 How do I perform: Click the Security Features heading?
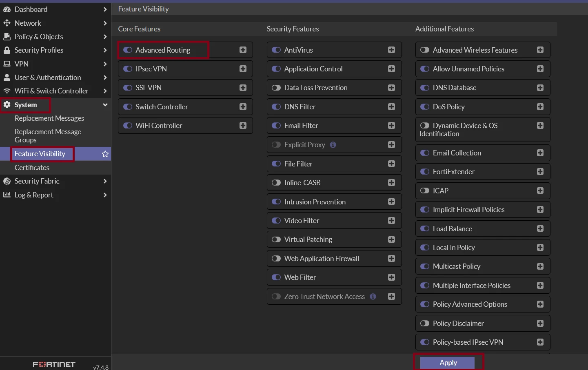[x=293, y=29]
